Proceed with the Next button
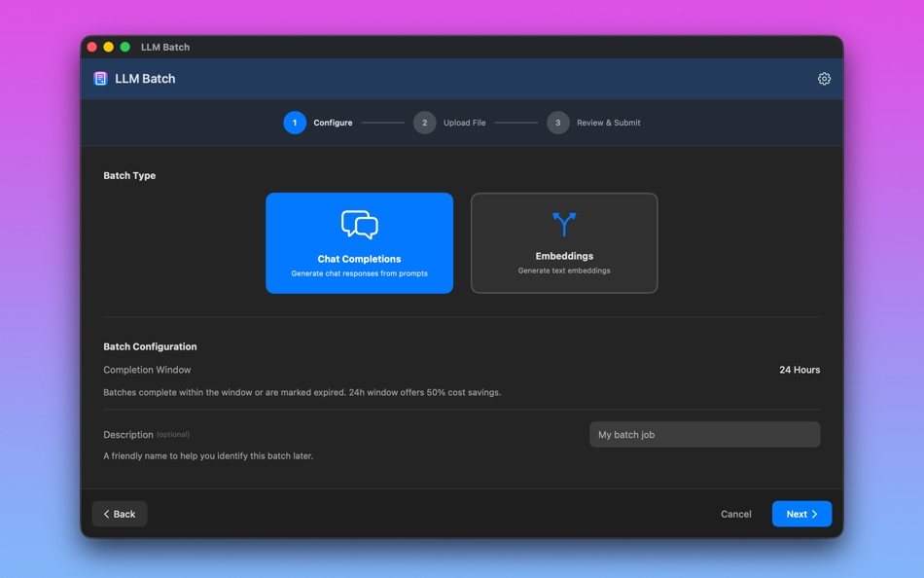The width and height of the screenshot is (924, 578). pyautogui.click(x=801, y=514)
